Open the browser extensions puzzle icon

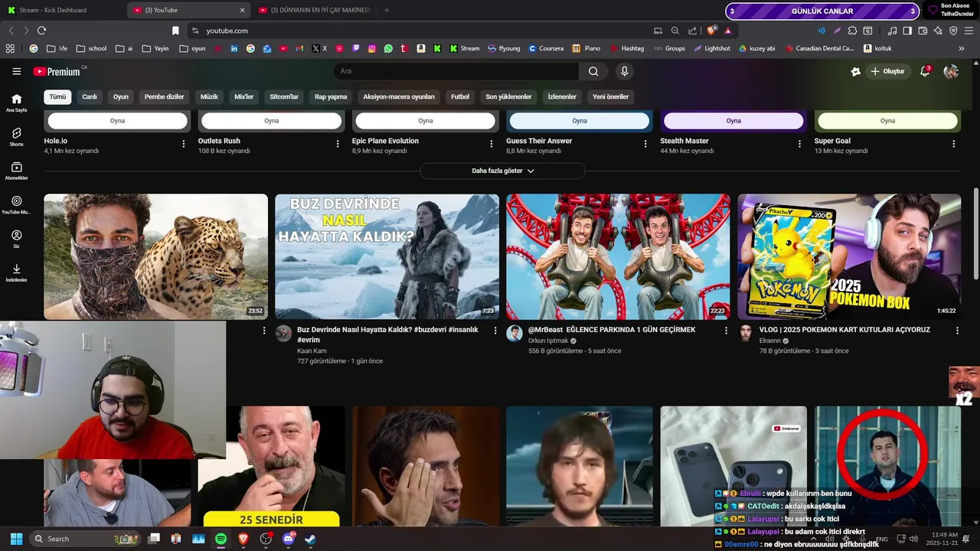852,31
